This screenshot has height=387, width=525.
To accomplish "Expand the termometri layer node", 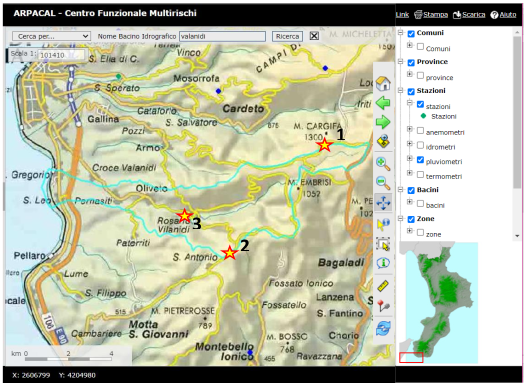I will pyautogui.click(x=409, y=173).
